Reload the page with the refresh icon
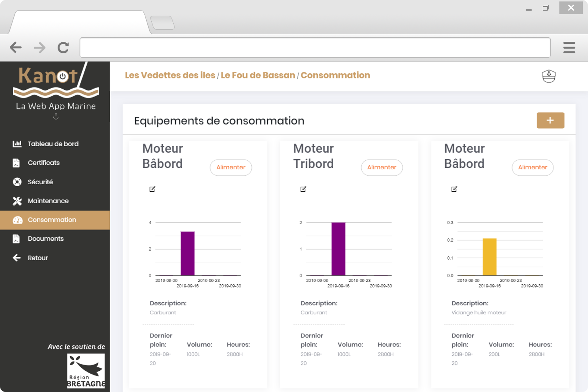The width and height of the screenshot is (588, 392). [63, 47]
